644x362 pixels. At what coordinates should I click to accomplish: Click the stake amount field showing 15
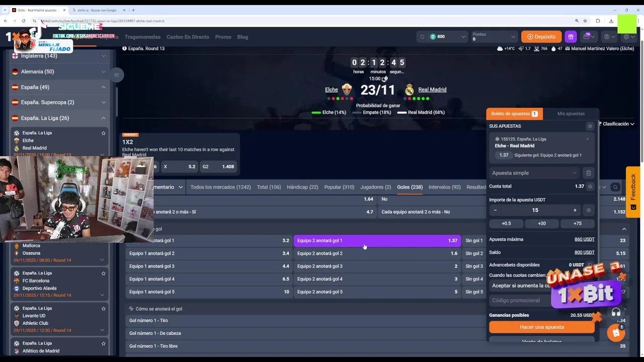click(535, 210)
